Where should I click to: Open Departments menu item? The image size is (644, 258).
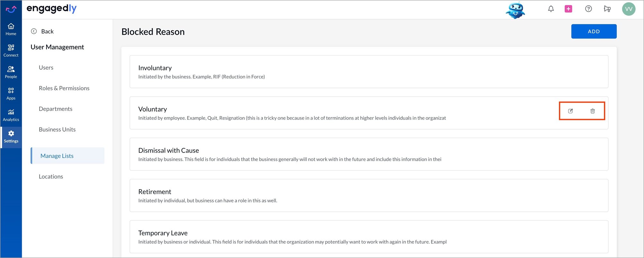[56, 109]
